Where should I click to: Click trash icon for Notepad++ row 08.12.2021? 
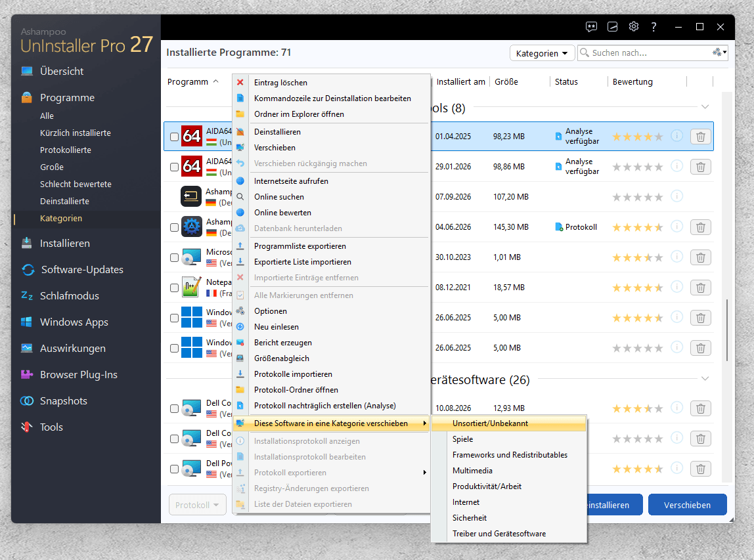coord(701,288)
